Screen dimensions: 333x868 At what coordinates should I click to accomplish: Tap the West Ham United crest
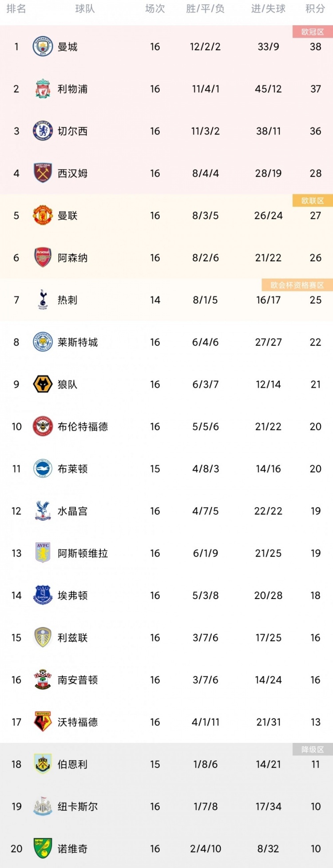[43, 173]
